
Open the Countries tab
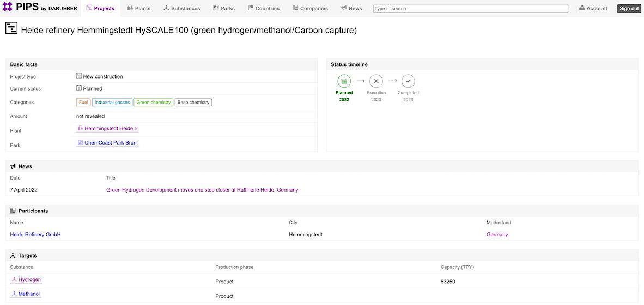264,8
